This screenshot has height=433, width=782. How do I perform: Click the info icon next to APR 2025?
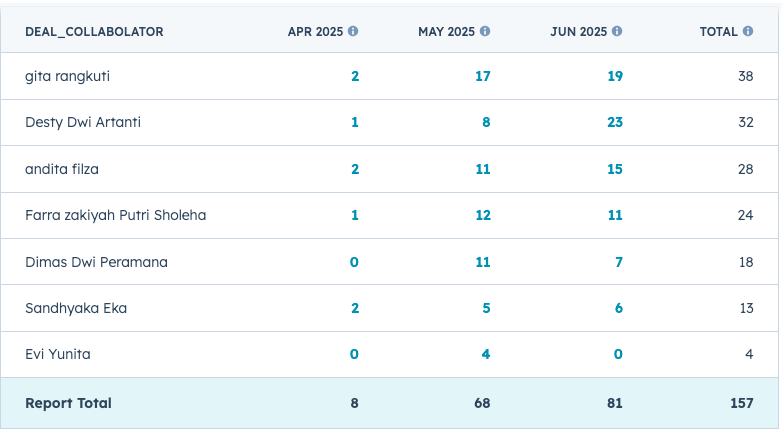(x=353, y=31)
